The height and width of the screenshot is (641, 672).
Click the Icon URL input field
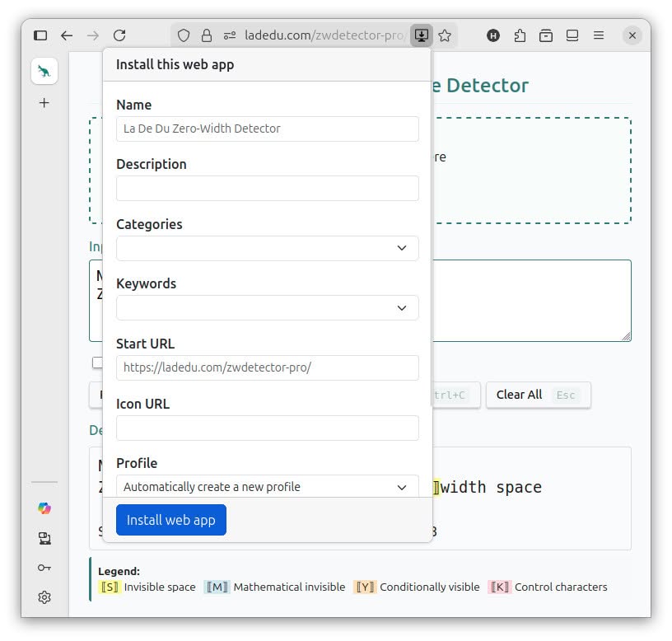click(x=268, y=428)
